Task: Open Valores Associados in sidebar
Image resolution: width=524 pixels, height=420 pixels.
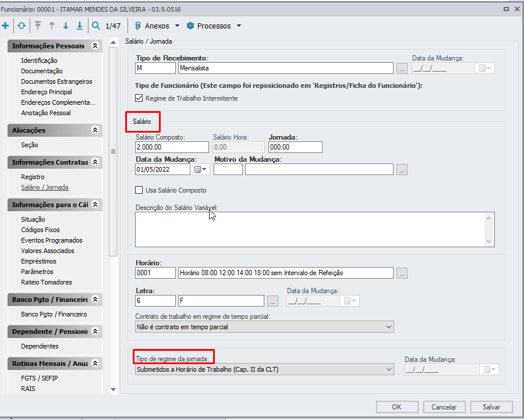Action: point(48,251)
